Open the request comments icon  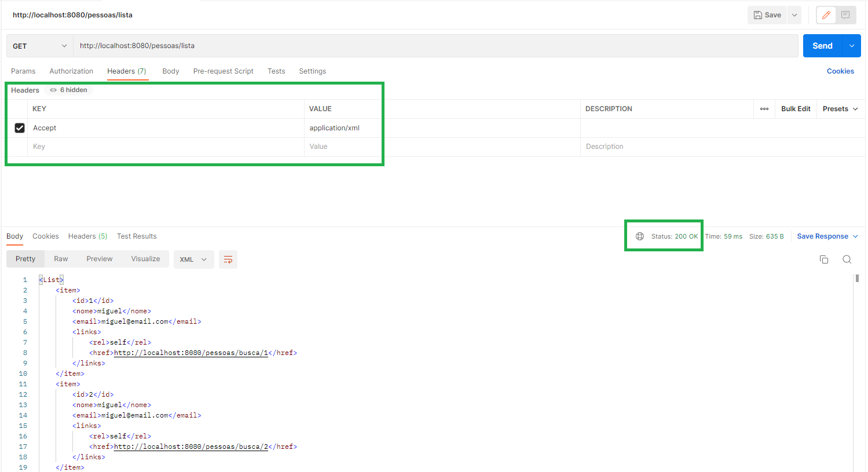(x=845, y=14)
